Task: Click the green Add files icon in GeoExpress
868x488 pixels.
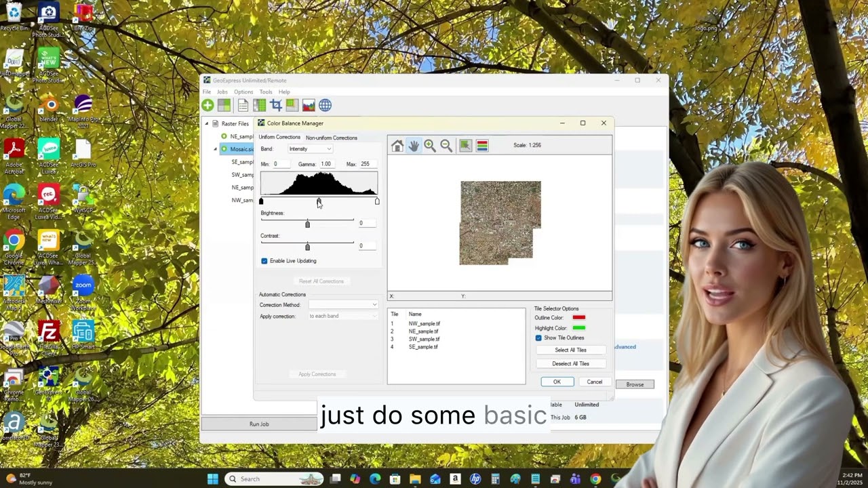Action: click(208, 105)
